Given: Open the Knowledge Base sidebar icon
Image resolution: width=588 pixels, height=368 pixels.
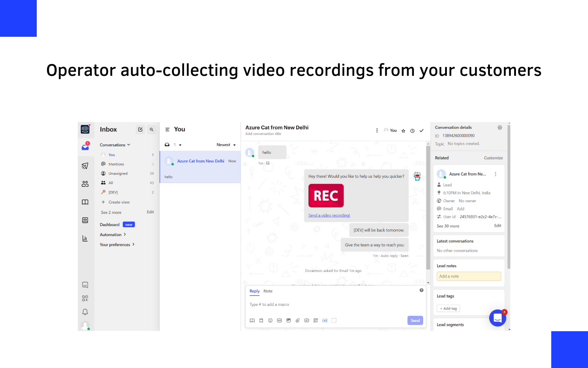Looking at the screenshot, I should coord(85,202).
